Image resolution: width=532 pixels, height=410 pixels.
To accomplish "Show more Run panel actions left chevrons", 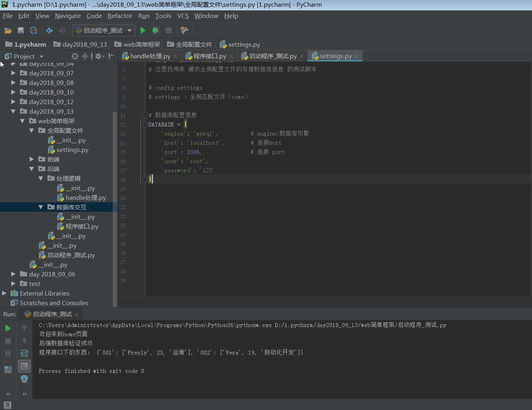I will click(8, 394).
